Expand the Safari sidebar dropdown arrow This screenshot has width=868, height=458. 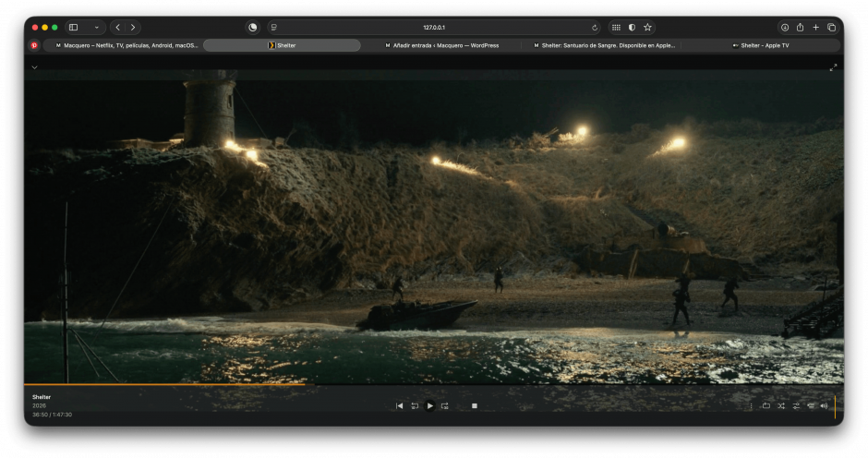(x=96, y=28)
